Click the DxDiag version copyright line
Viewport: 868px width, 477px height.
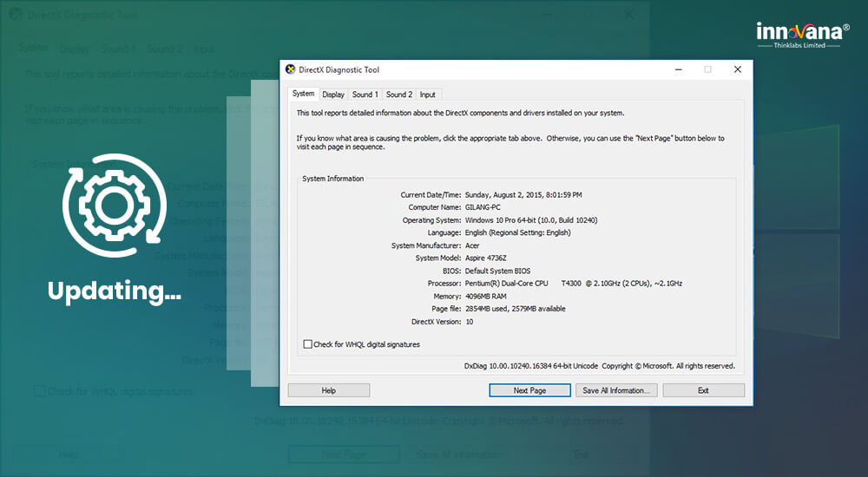pyautogui.click(x=600, y=366)
